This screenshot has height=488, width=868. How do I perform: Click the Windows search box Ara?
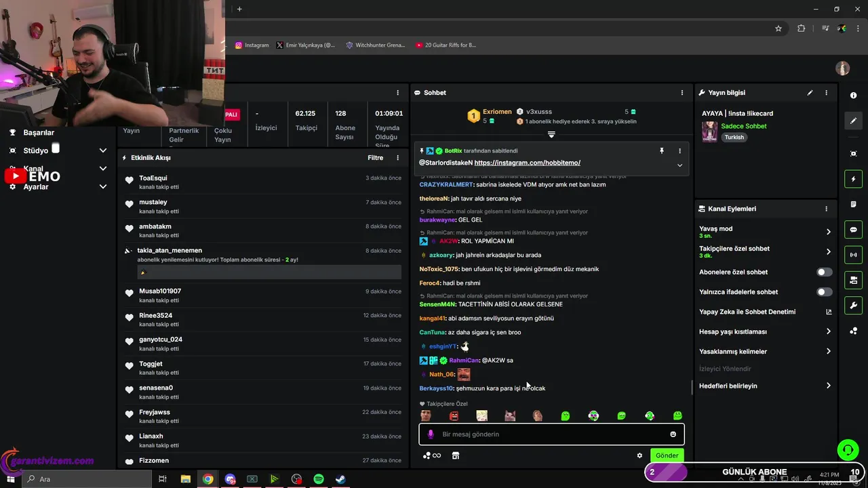87,479
